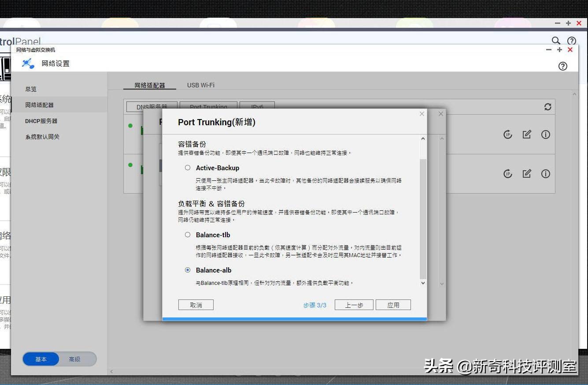Select the Active-Backup mode
Image resolution: width=588 pixels, height=385 pixels.
pos(188,168)
